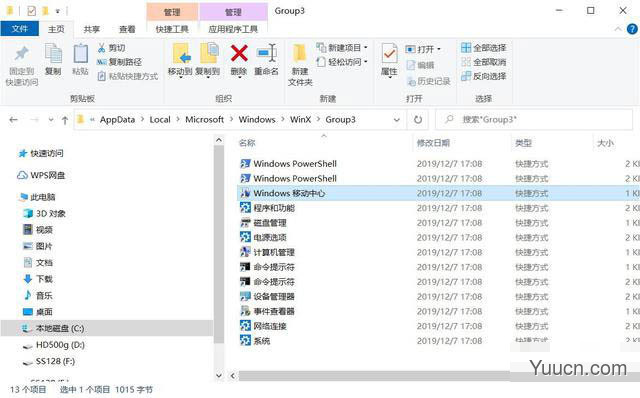The width and height of the screenshot is (640, 398).
Task: Open HD500g (D:) drive in sidebar
Action: tap(54, 345)
